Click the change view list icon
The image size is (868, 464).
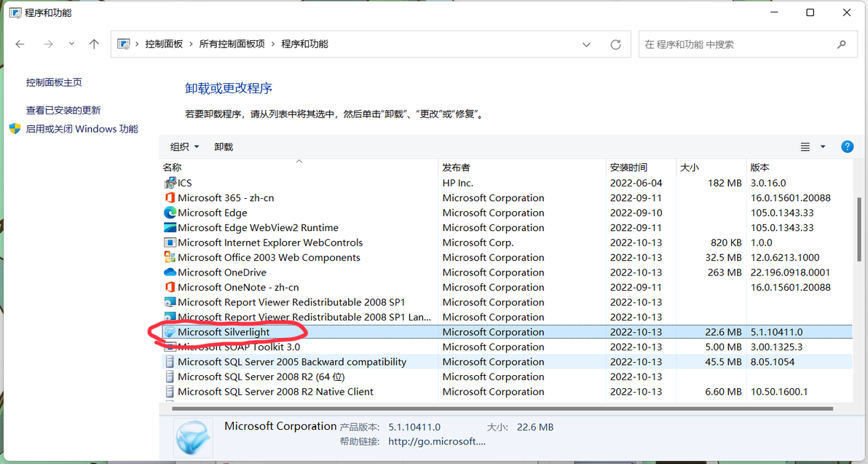pos(805,146)
